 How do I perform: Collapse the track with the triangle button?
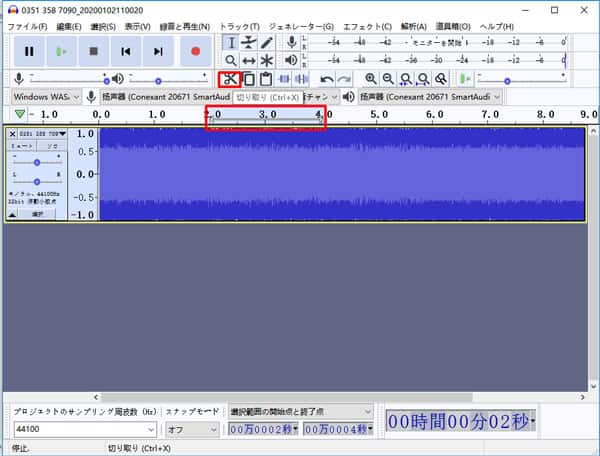[13, 215]
